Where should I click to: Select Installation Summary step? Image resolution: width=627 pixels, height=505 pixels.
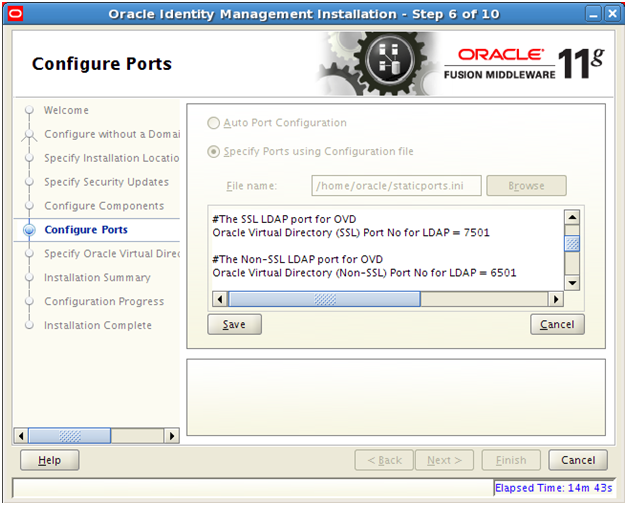(97, 277)
